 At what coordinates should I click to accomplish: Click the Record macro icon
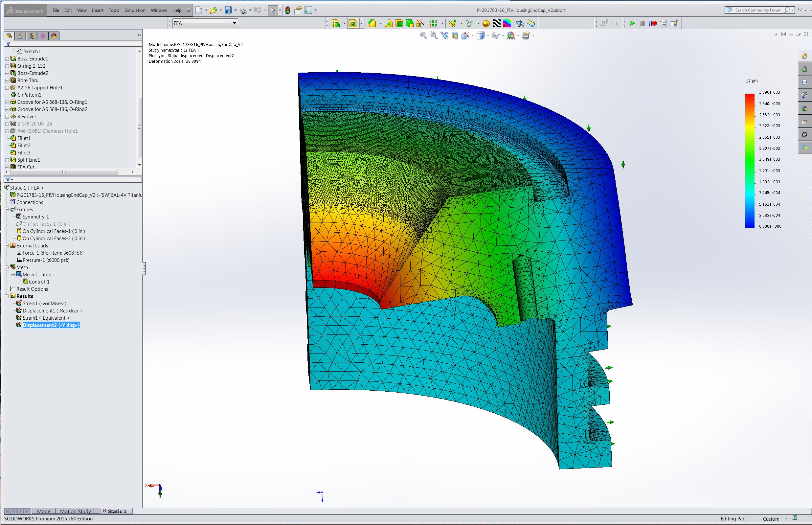(653, 23)
